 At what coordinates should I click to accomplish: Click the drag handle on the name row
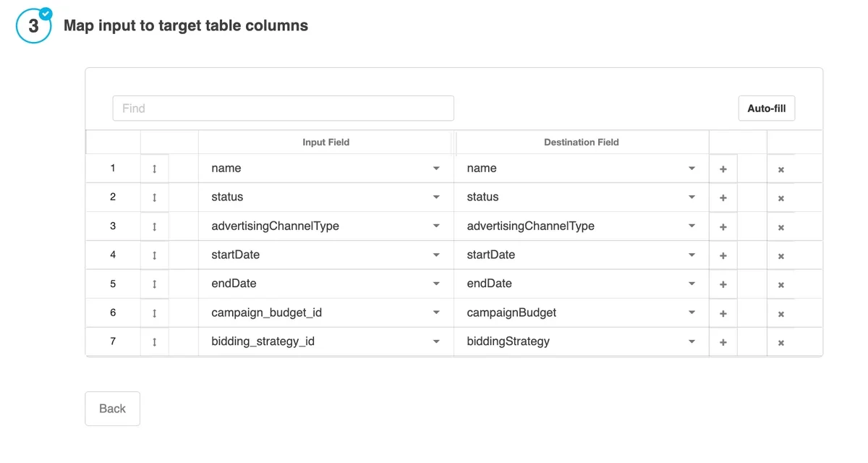tap(154, 168)
